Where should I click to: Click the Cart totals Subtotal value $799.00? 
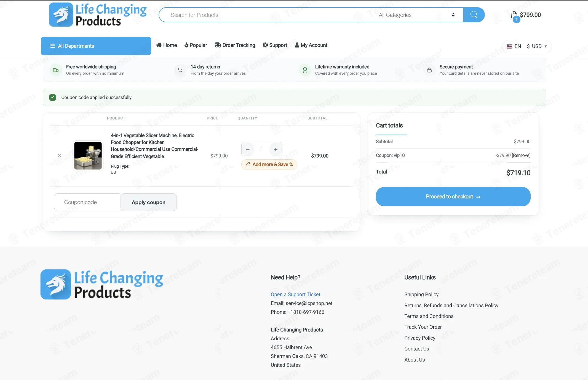522,141
